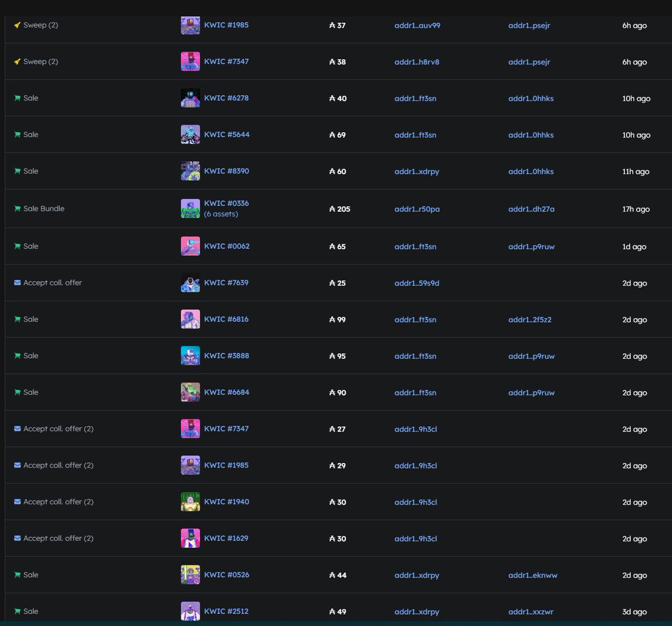Open buyer address addr1..xxzwr

pos(531,612)
